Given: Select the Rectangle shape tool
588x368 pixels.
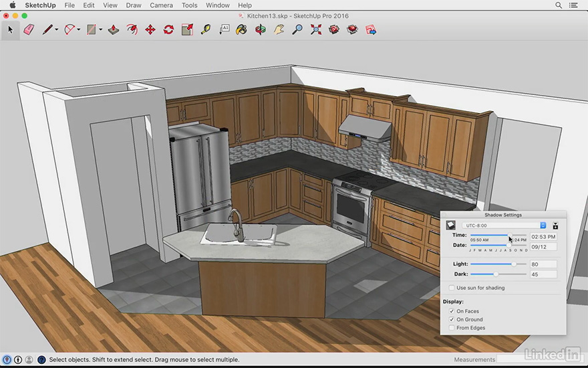Looking at the screenshot, I should (x=92, y=29).
